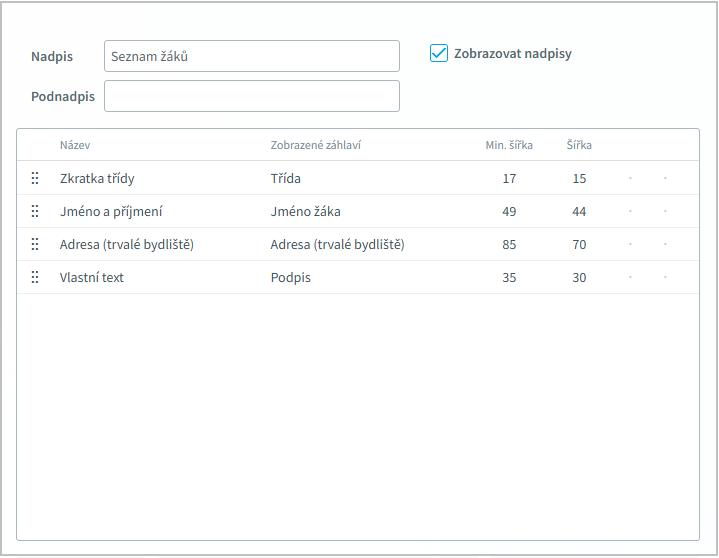Select the Jméno žáka displayed header cell
The image size is (719, 558).
tap(305, 211)
